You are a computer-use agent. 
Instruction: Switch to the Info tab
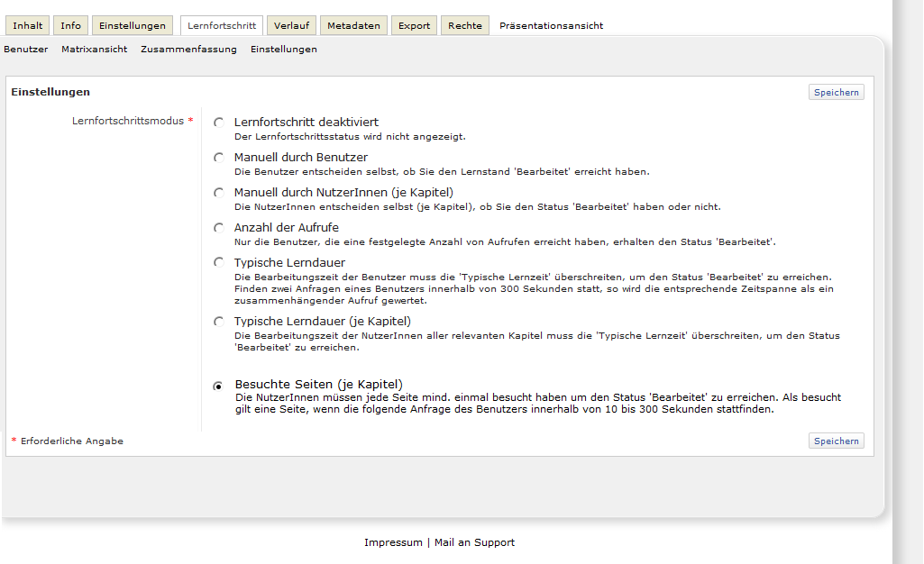pyautogui.click(x=70, y=26)
